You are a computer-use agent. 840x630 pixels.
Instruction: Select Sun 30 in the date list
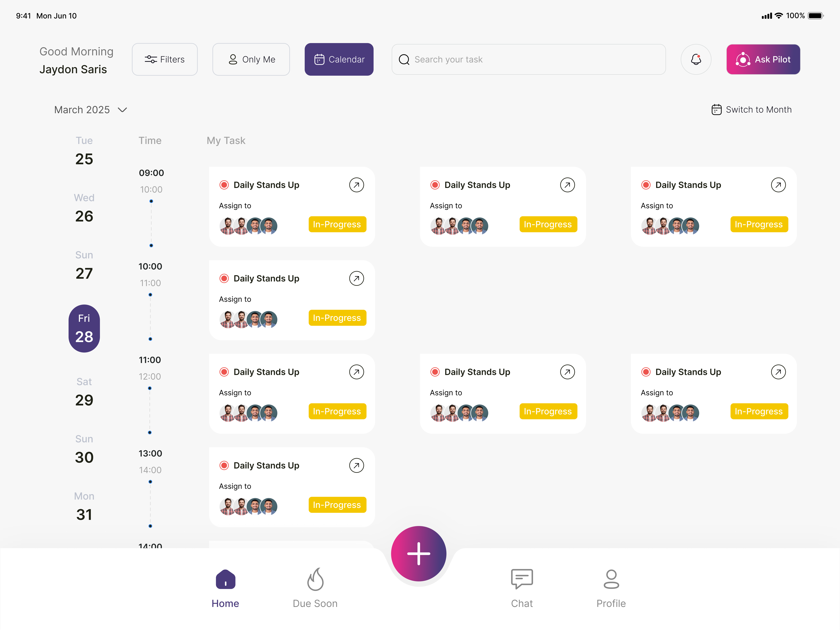click(x=84, y=449)
